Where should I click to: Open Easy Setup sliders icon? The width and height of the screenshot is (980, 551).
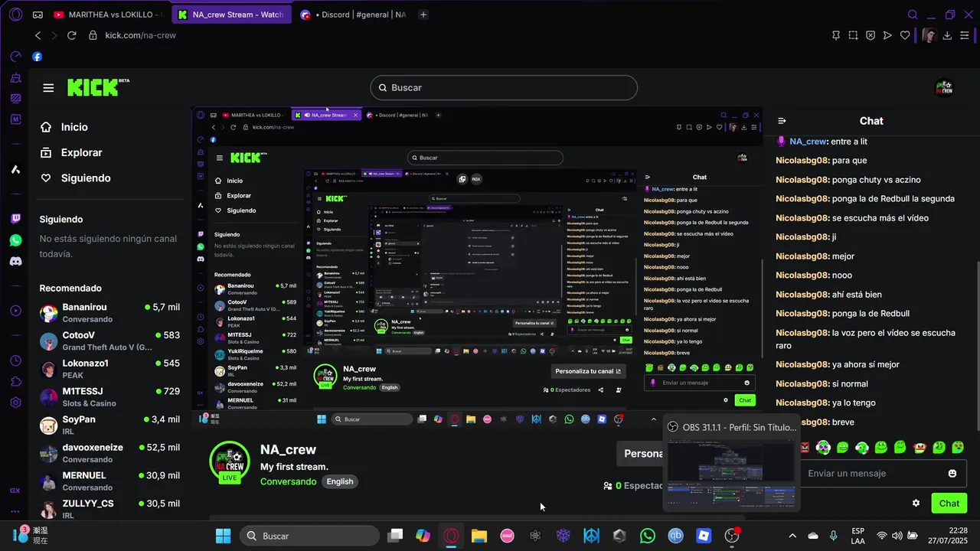pos(965,35)
